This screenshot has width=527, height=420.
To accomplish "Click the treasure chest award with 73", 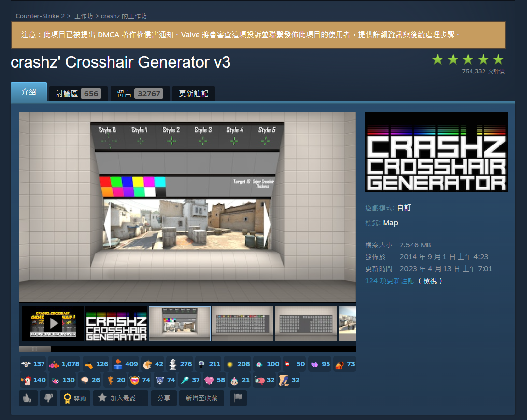I will coord(345,364).
